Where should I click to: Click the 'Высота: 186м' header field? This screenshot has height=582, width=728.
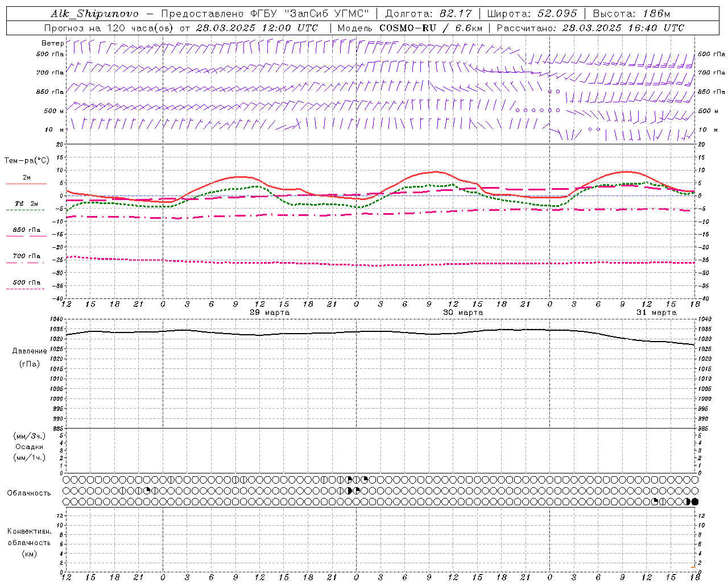(632, 14)
